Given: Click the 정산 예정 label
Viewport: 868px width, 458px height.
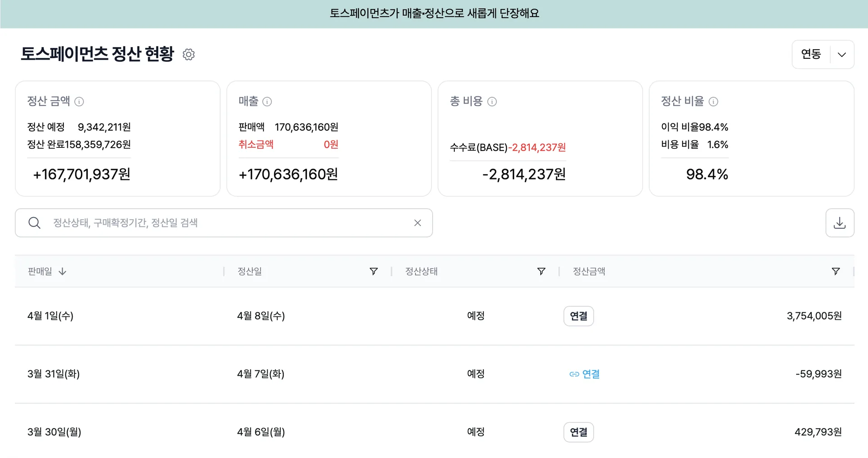Looking at the screenshot, I should click(46, 127).
